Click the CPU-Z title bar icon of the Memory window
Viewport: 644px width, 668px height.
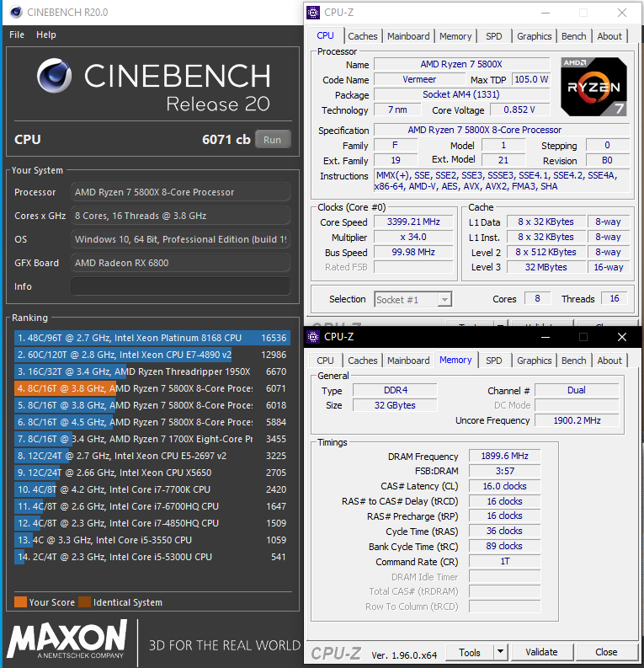[314, 337]
